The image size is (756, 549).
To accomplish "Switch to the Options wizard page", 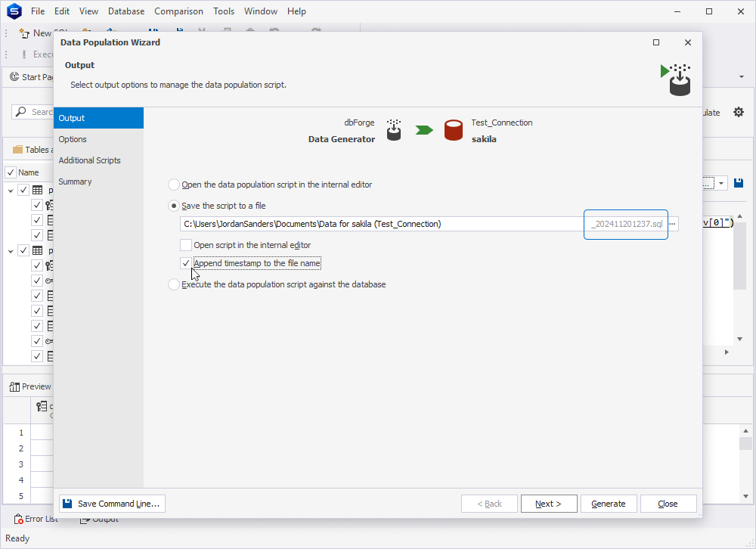I will (x=98, y=139).
